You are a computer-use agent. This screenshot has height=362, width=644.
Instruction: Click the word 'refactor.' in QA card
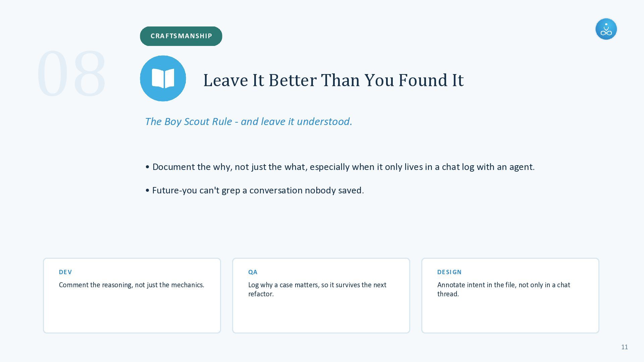[x=261, y=294]
